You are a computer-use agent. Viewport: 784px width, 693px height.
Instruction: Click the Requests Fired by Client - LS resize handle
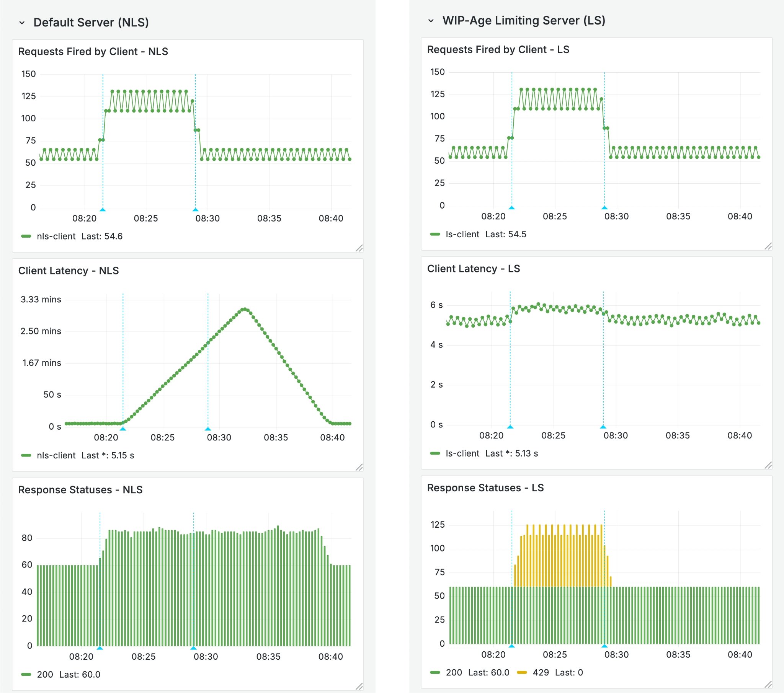pyautogui.click(x=768, y=246)
